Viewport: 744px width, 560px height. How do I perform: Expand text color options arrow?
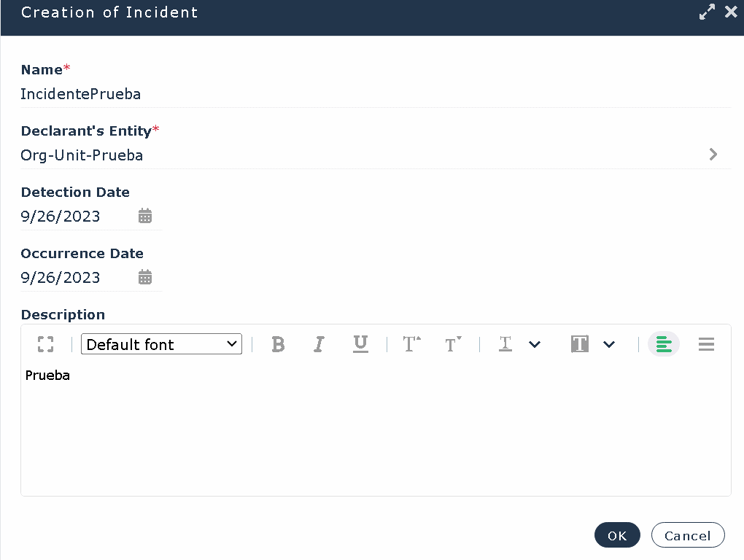[x=534, y=345]
